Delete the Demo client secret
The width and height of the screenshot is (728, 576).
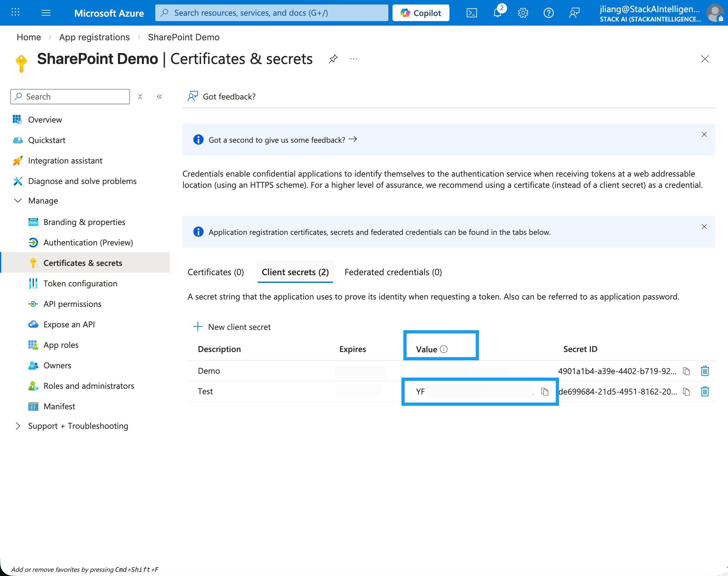coord(705,371)
